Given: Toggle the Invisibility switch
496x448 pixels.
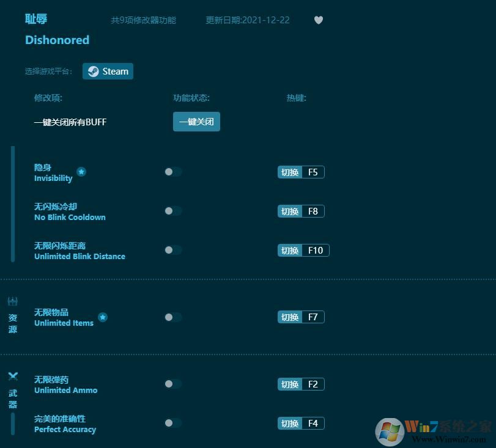Looking at the screenshot, I should 173,172.
